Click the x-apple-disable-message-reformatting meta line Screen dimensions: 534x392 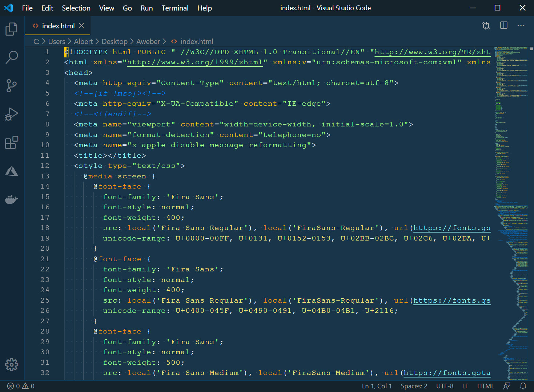coord(195,145)
